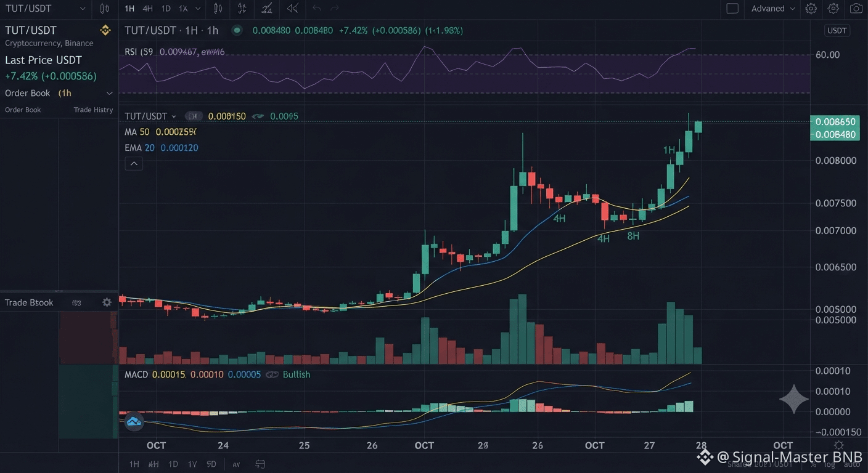Click the sun-shaped icon at time axis end

click(x=839, y=445)
